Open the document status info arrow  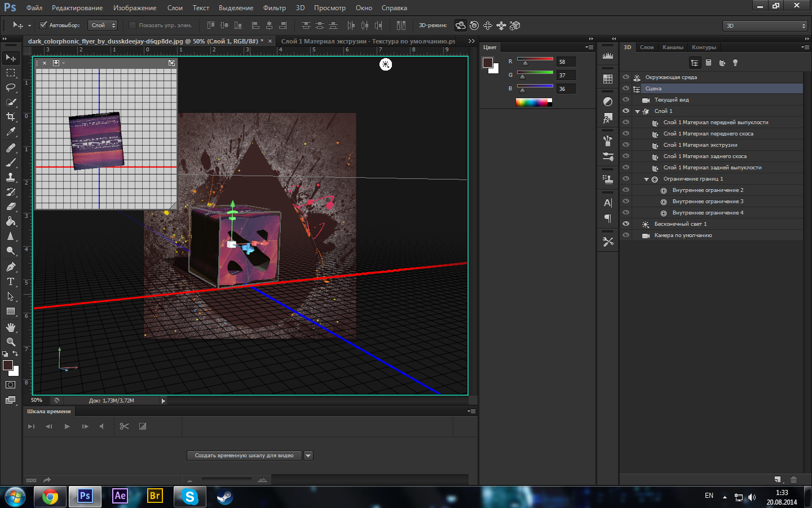tap(164, 401)
